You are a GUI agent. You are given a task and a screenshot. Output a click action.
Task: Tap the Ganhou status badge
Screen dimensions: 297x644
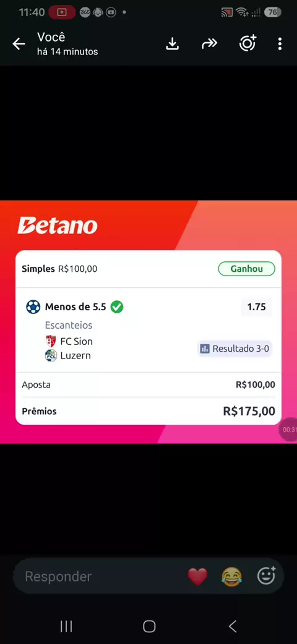[x=246, y=269]
